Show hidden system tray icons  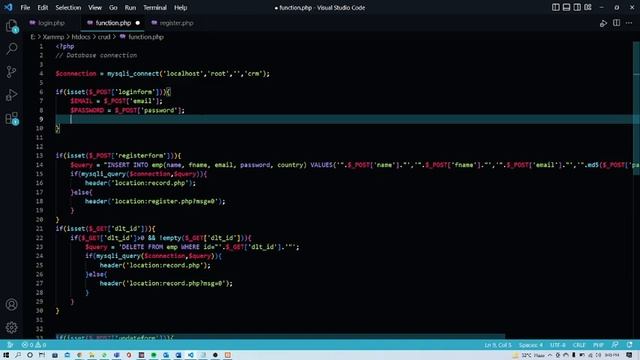(x=550, y=356)
